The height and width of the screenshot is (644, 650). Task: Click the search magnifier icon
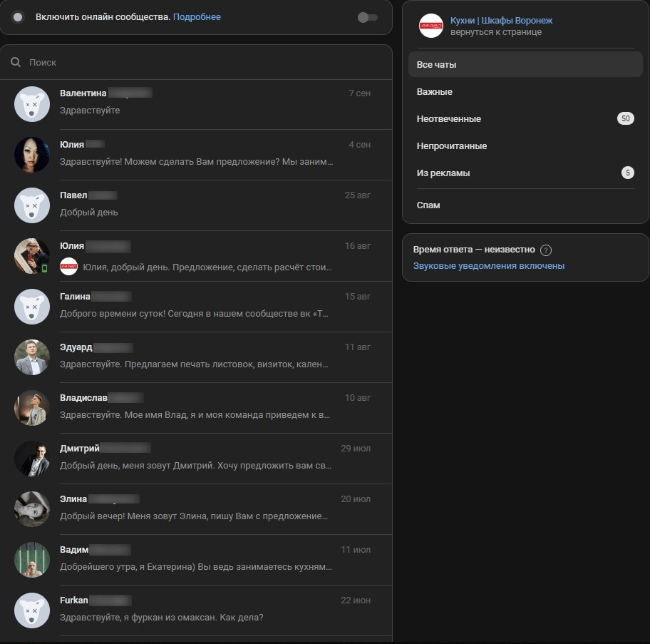click(16, 62)
